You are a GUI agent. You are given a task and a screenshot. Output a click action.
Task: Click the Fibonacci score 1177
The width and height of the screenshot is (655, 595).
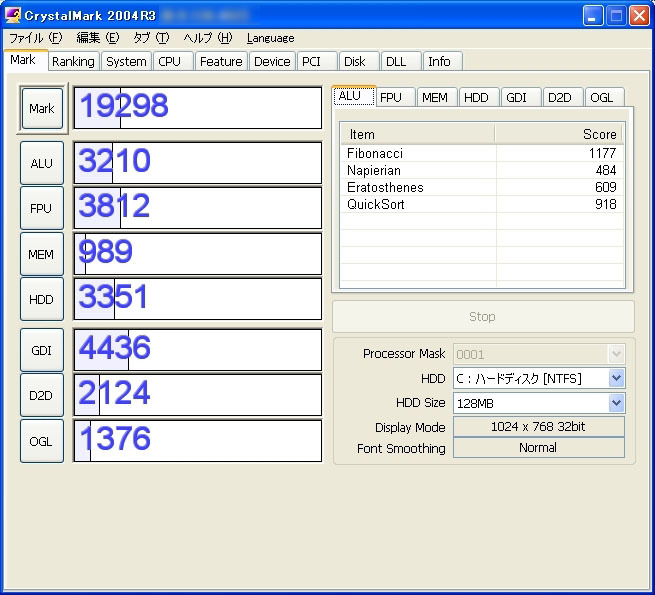pyautogui.click(x=602, y=153)
